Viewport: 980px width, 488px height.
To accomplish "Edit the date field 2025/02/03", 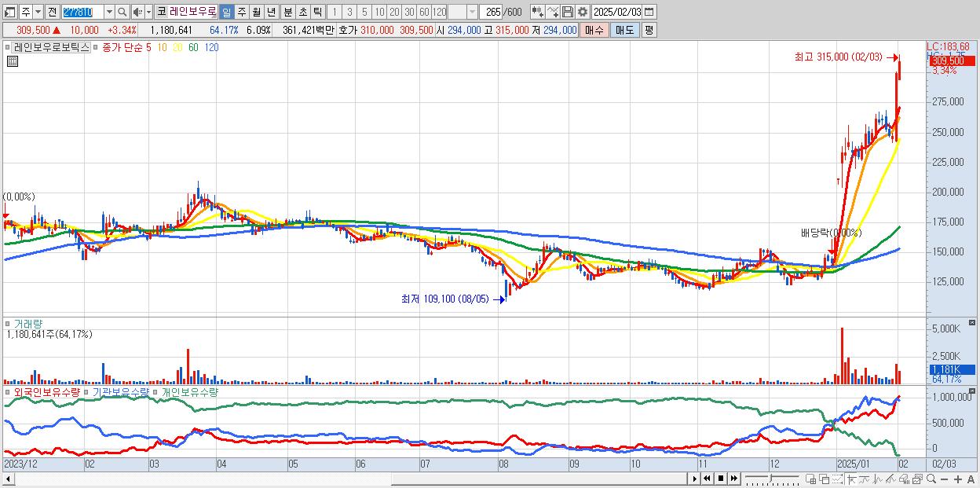I will (616, 12).
